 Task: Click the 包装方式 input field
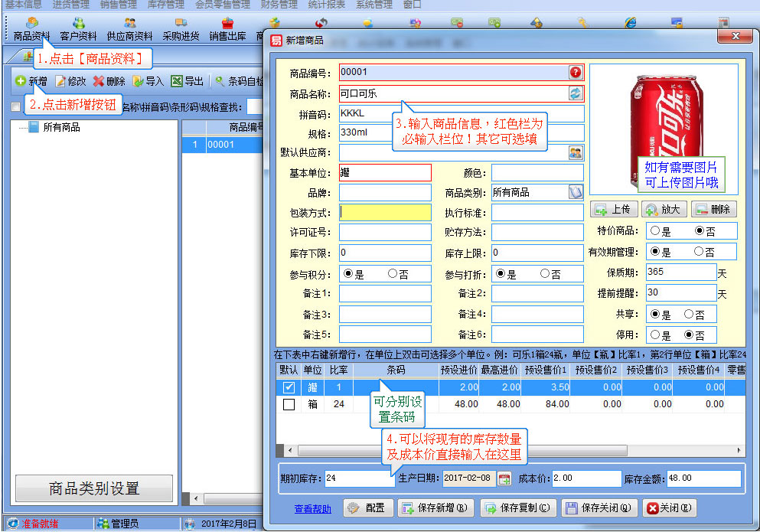[x=385, y=212]
